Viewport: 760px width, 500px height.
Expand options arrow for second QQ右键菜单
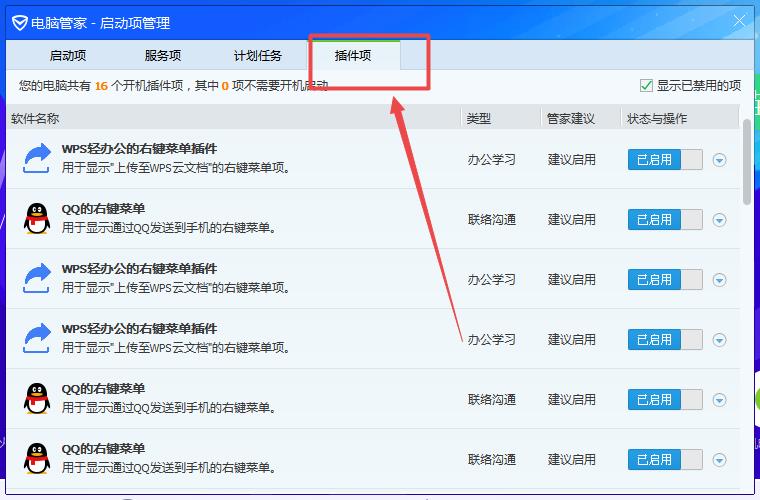coord(719,400)
